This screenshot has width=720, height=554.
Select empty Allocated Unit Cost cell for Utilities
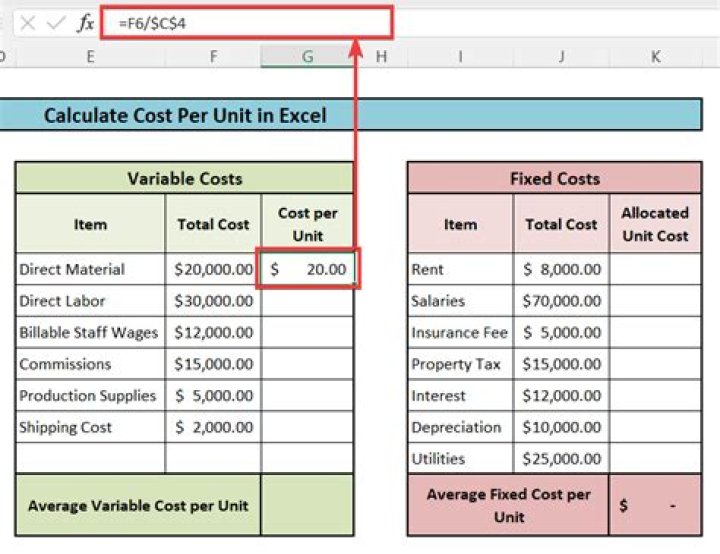(x=656, y=458)
